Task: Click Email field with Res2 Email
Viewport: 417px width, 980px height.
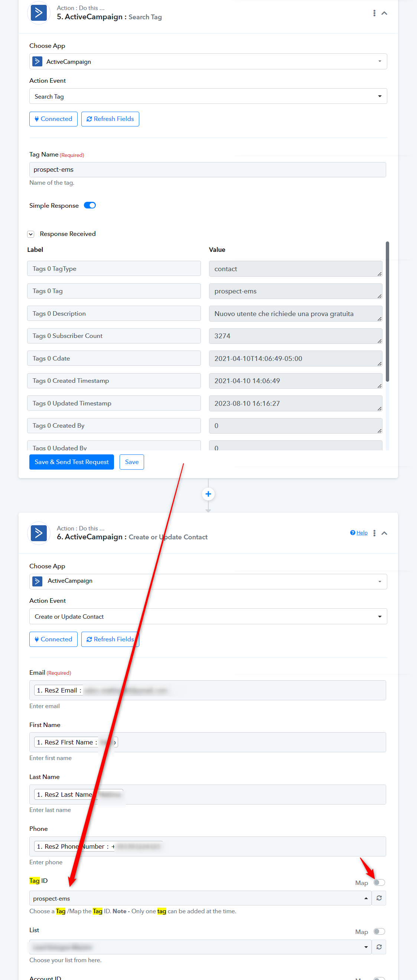Action: click(208, 690)
